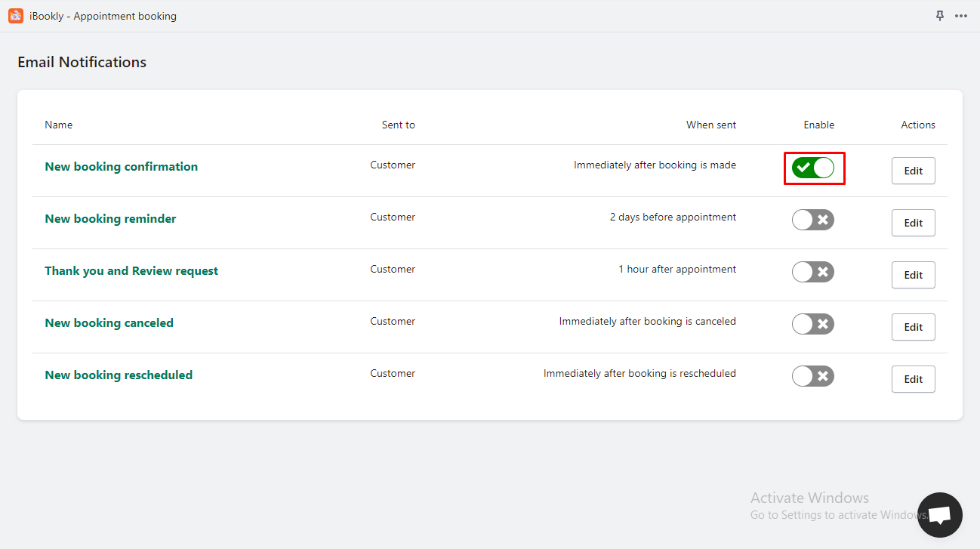Click the Name column header
The height and width of the screenshot is (549, 980).
pos(59,125)
